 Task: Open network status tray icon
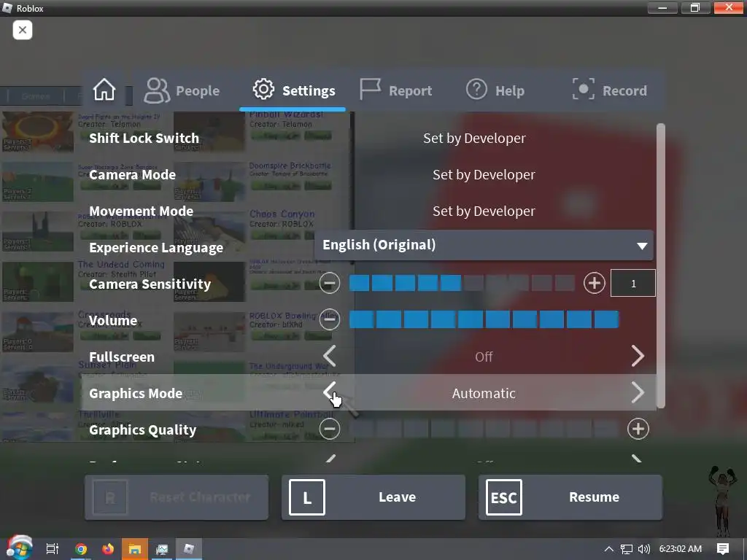pyautogui.click(x=627, y=549)
